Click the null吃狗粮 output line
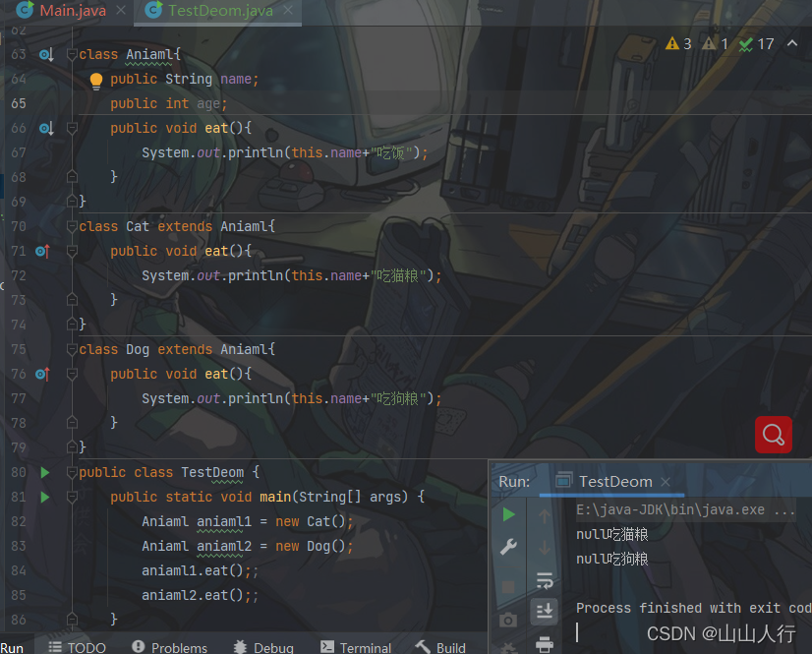812x654 pixels. (x=612, y=560)
